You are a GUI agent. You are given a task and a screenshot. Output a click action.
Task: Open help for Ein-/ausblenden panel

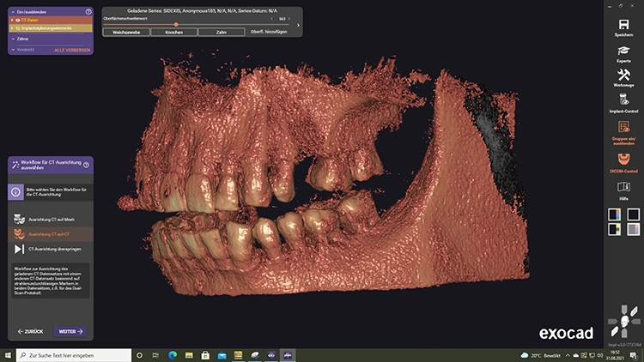pos(88,12)
